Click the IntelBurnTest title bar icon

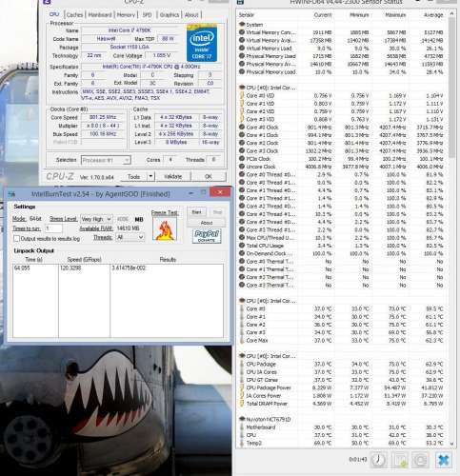tap(11, 194)
